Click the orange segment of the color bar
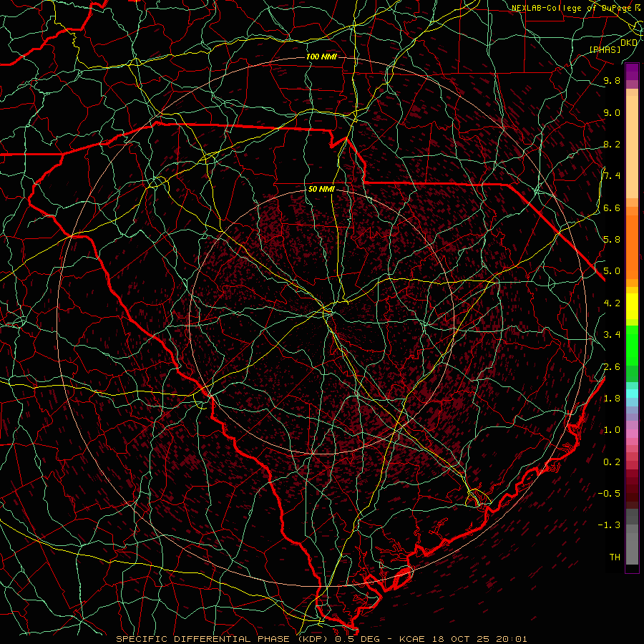Screen dimensions: 644x644 pyautogui.click(x=632, y=246)
